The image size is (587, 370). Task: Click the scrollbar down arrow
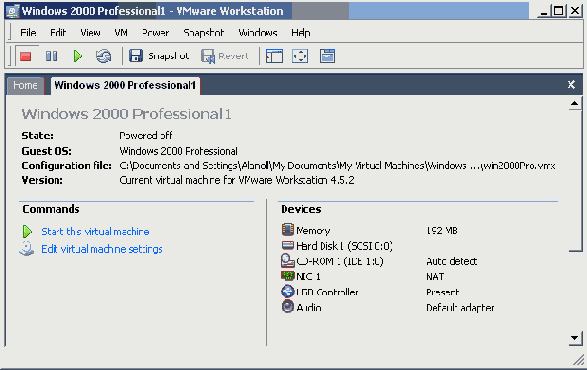575,338
